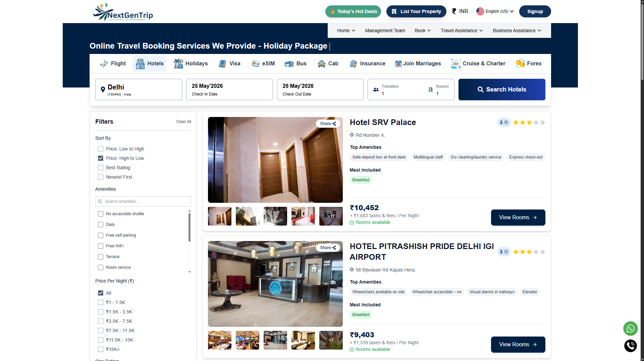
Task: Open the +12 photos thumbnail of SRV Palace
Action: (331, 216)
